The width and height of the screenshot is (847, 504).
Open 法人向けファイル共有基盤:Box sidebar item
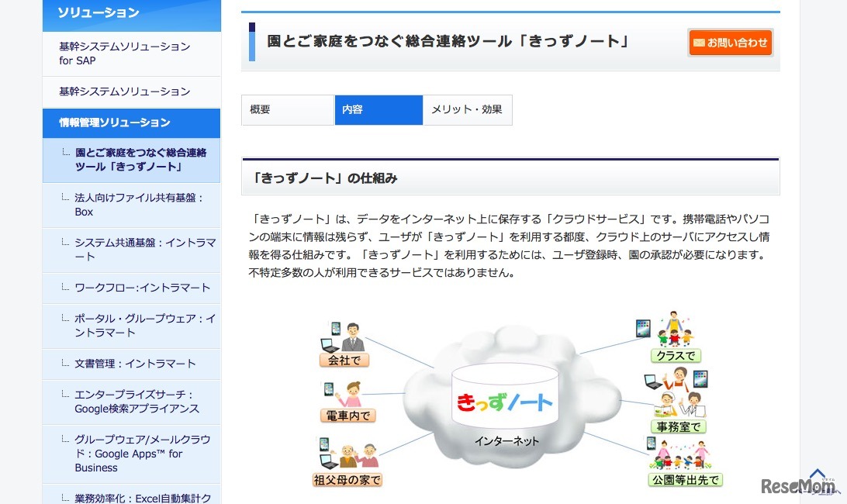coord(131,205)
